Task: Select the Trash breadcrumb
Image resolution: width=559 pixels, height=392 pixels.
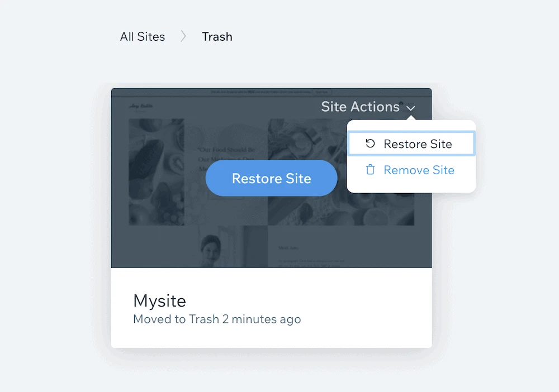Action: coord(217,37)
